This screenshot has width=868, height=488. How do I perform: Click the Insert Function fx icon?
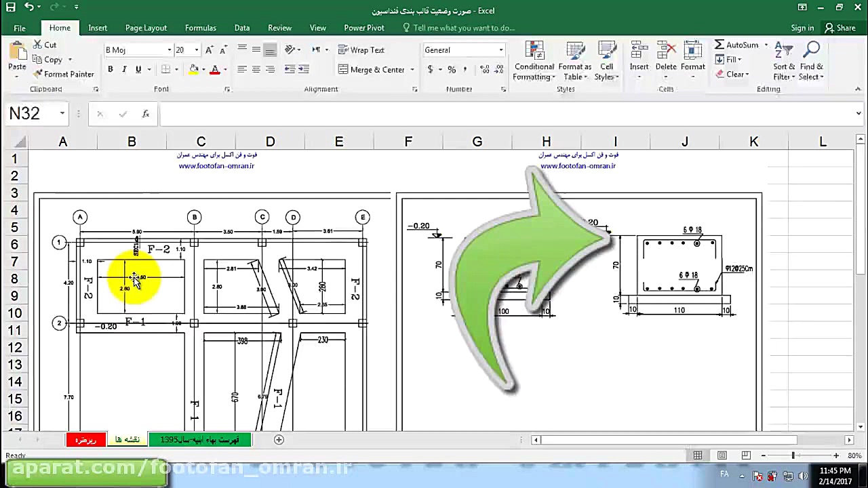(145, 114)
